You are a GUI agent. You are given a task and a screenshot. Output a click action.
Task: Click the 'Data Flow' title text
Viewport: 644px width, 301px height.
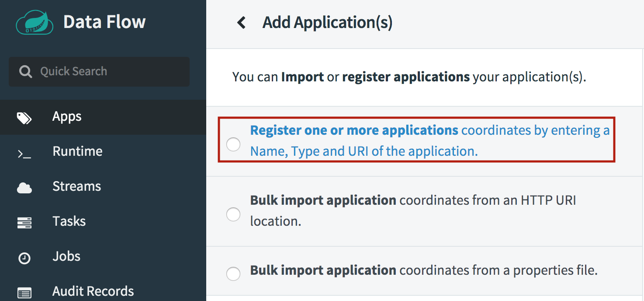[104, 22]
